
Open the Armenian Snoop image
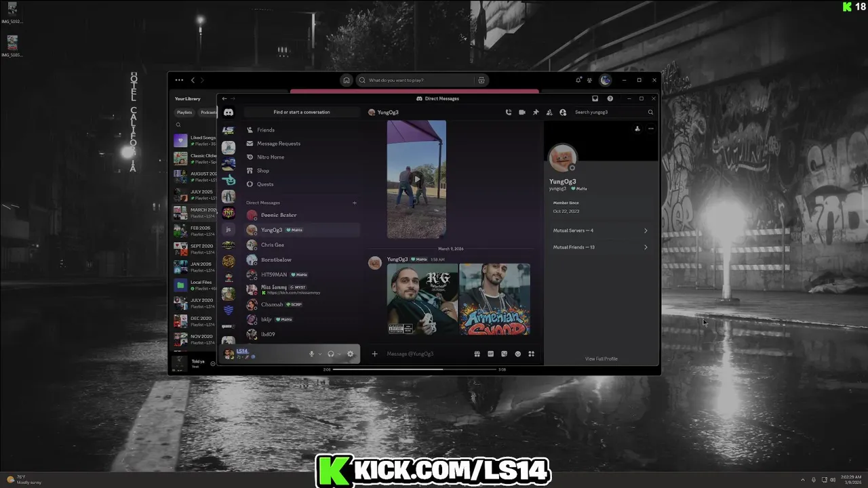coord(495,299)
